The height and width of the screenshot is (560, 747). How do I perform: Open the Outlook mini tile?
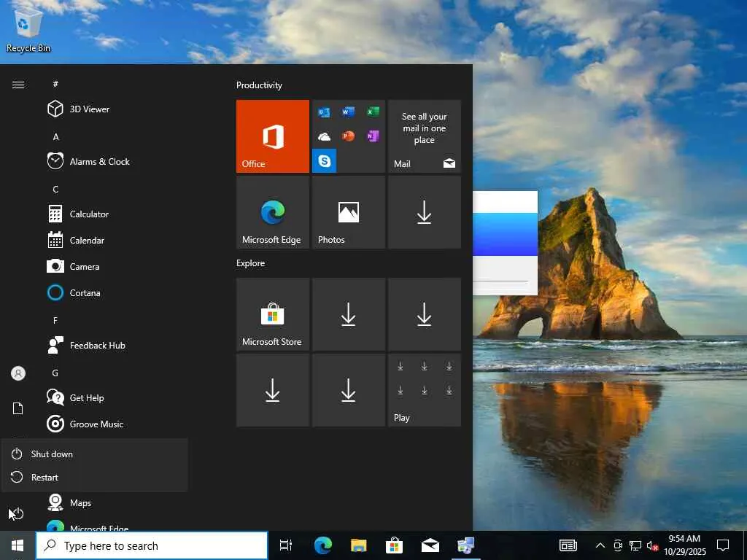(x=324, y=112)
